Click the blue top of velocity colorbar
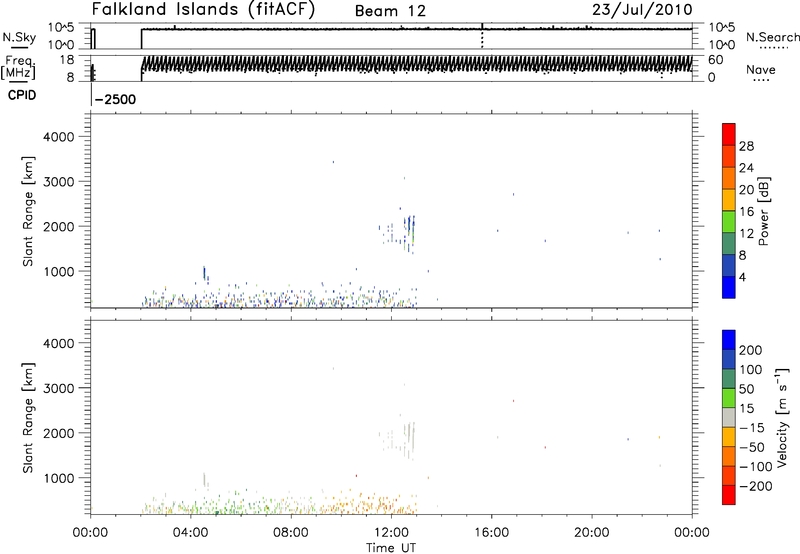Screen dimensions: 800x554 729,340
